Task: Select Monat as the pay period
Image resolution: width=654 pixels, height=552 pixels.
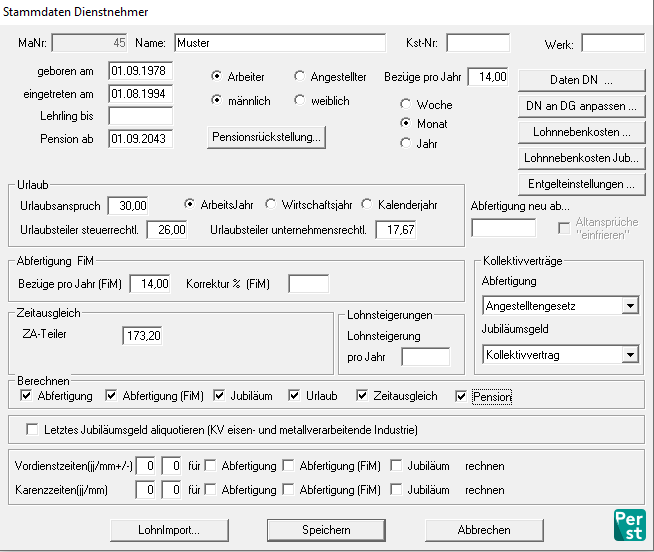Action: coord(405,124)
